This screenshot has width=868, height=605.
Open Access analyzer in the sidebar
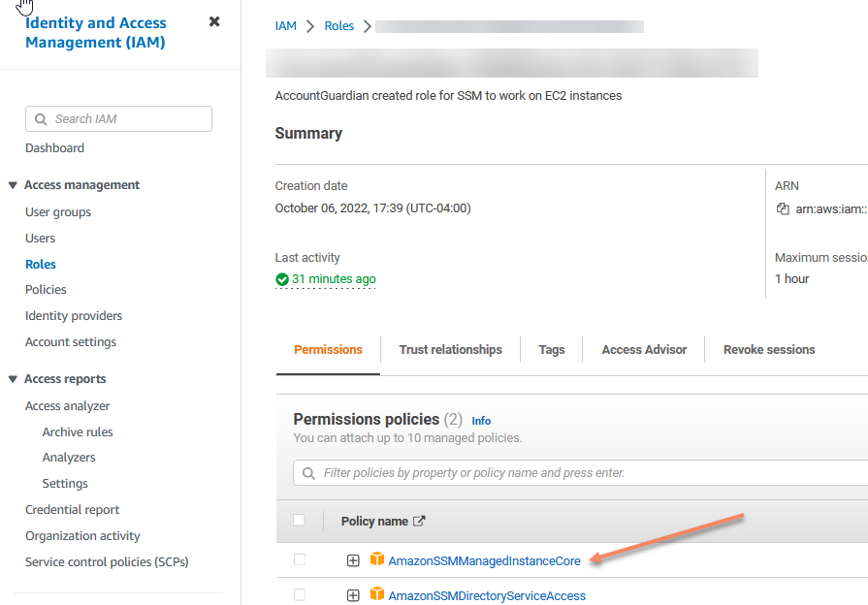click(68, 405)
